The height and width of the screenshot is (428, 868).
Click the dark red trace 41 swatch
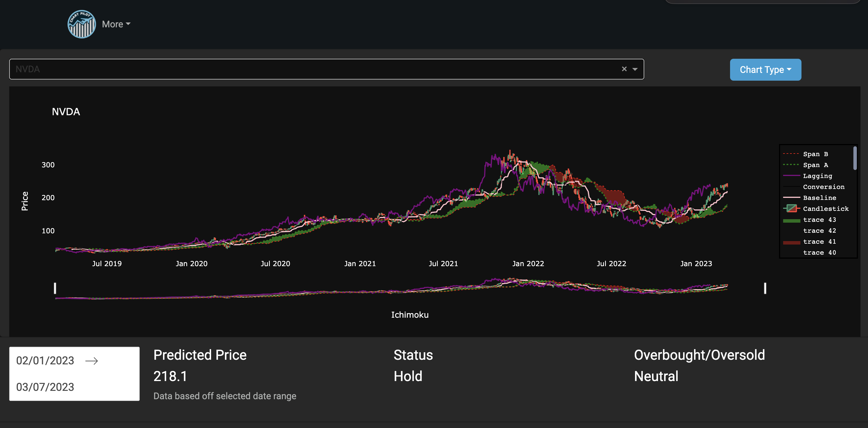click(x=791, y=243)
